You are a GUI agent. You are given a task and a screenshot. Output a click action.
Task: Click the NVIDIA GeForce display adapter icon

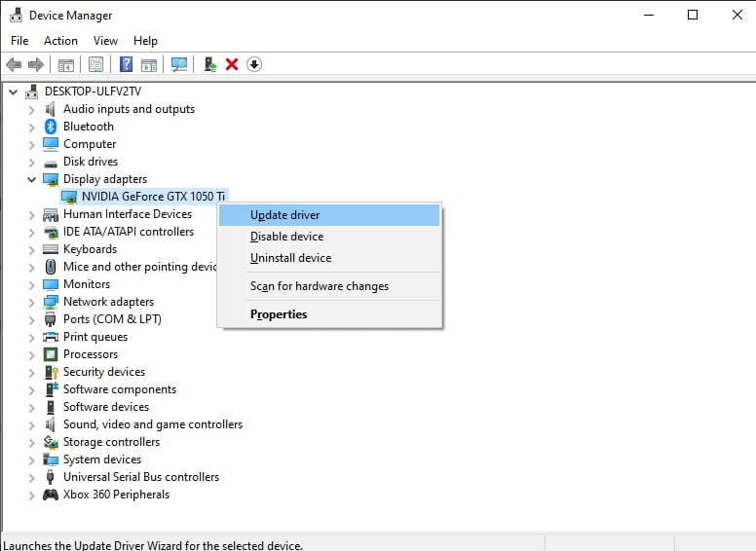[x=69, y=197]
